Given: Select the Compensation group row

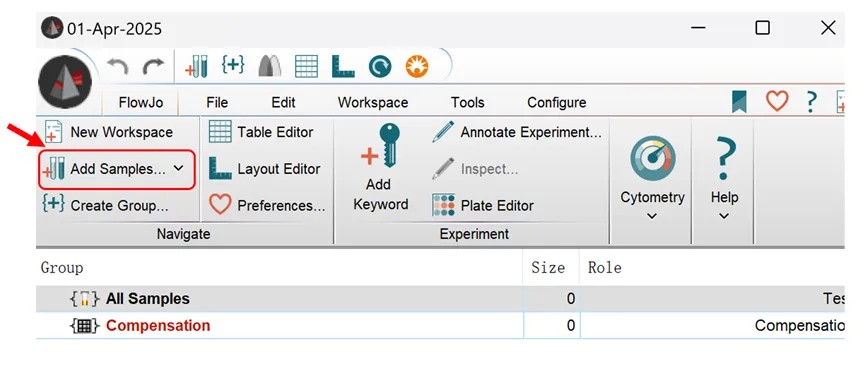Looking at the screenshot, I should pos(440,326).
